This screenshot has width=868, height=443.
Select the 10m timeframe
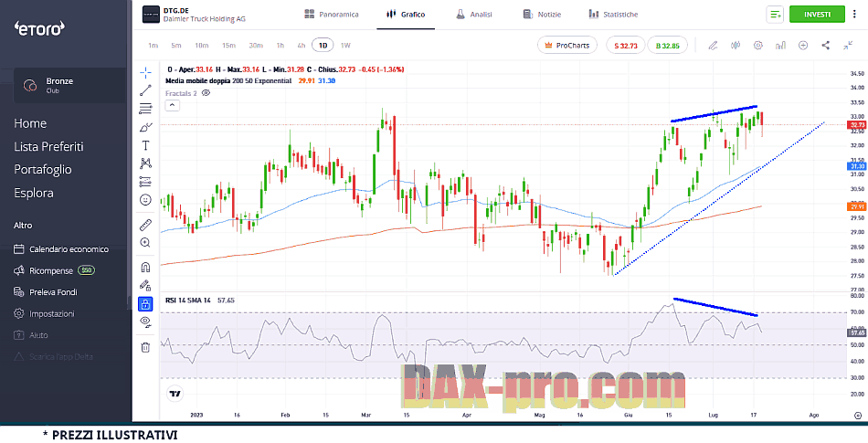(202, 46)
